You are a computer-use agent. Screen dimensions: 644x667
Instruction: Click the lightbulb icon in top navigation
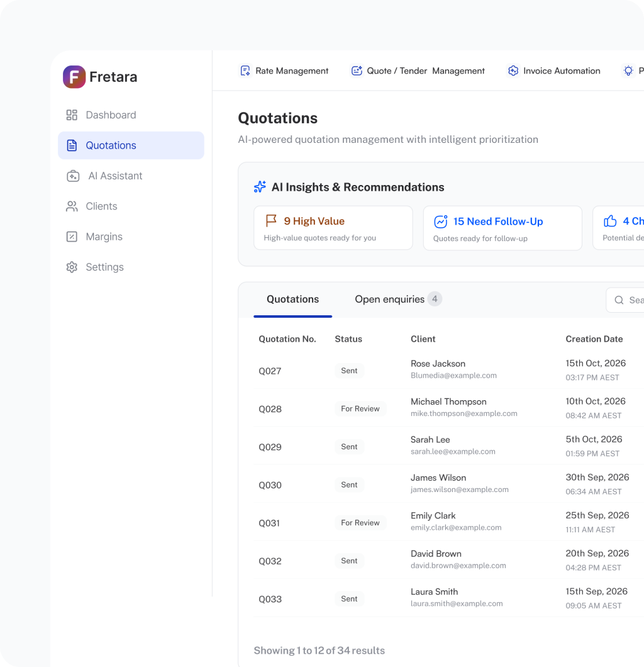click(x=628, y=70)
